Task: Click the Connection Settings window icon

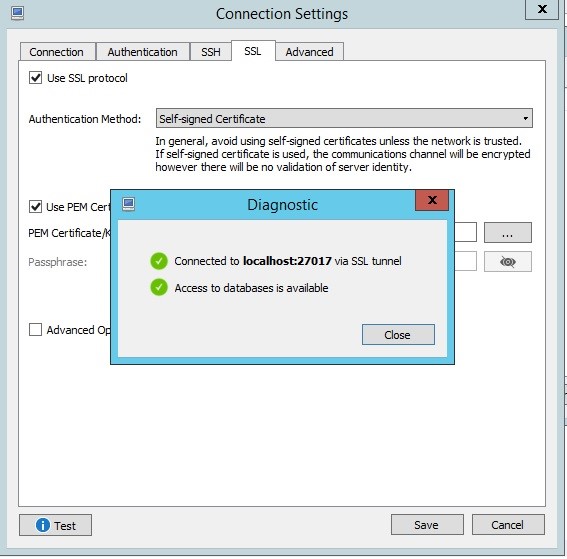Action: 17,13
